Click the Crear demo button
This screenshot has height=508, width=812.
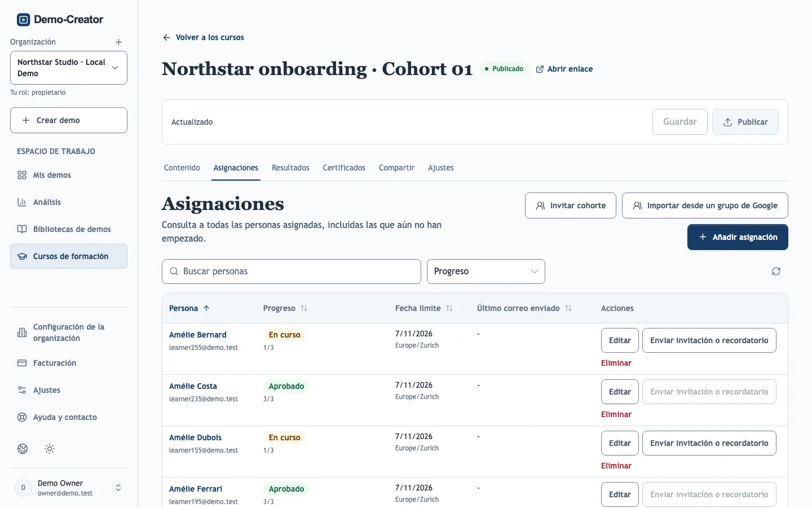point(69,120)
